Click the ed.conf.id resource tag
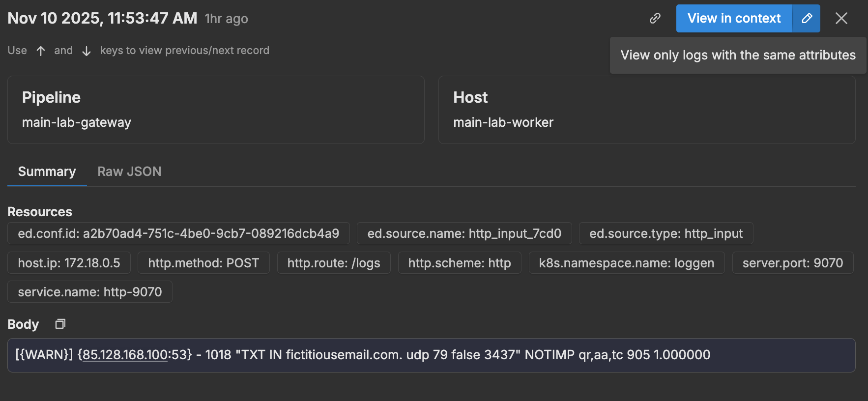The width and height of the screenshot is (868, 401). click(x=178, y=233)
